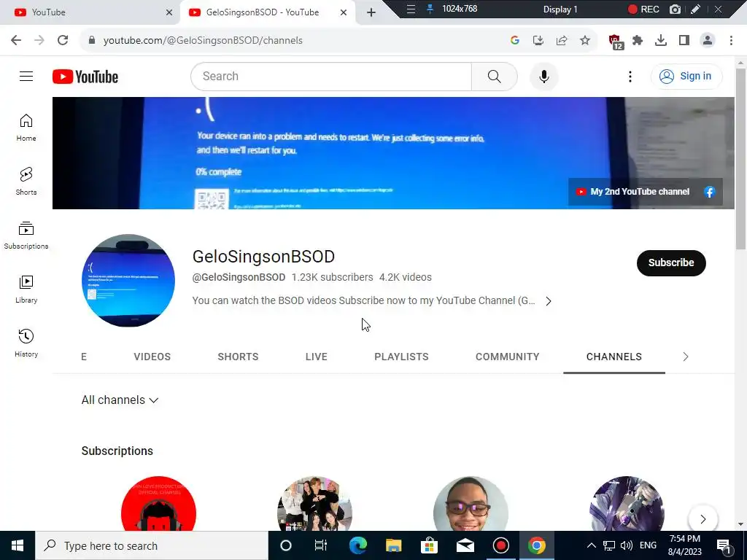Open the notification center icon
The image size is (747, 560).
pyautogui.click(x=724, y=546)
